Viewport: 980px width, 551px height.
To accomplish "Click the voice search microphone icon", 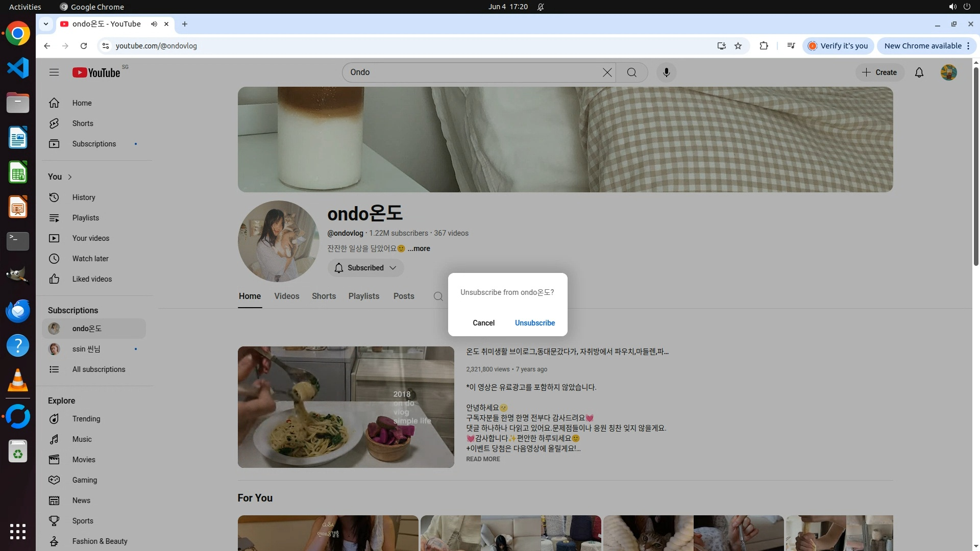I will pyautogui.click(x=666, y=72).
